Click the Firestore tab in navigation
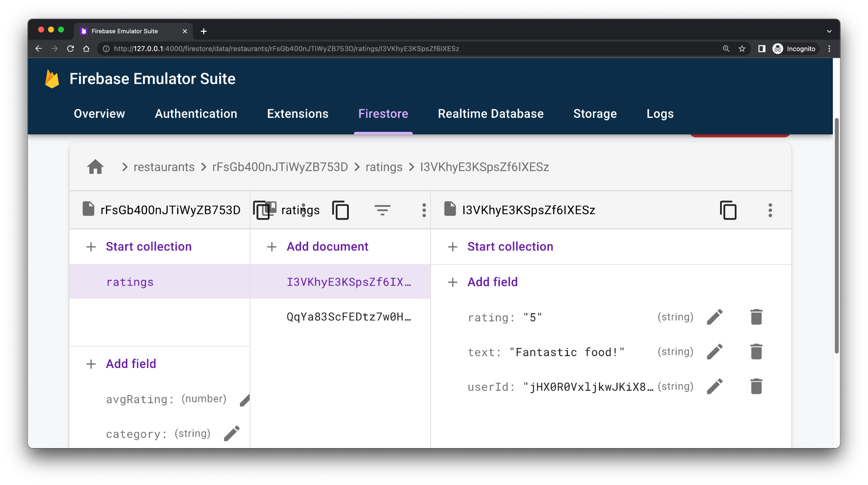This screenshot has width=868, height=485. [x=383, y=113]
